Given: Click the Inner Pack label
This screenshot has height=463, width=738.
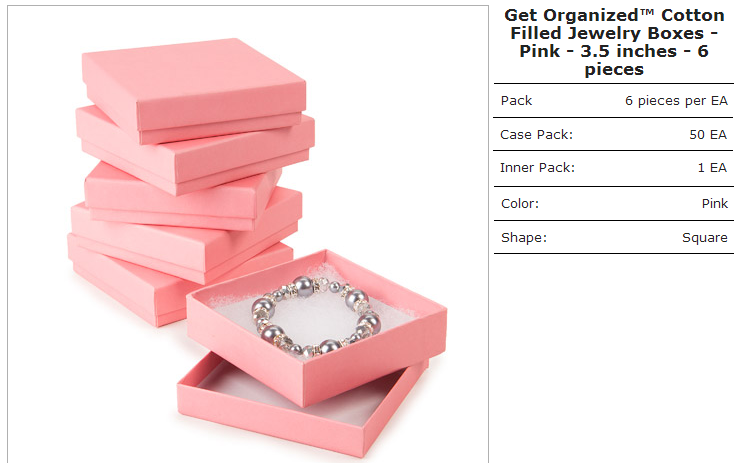Looking at the screenshot, I should (x=537, y=168).
